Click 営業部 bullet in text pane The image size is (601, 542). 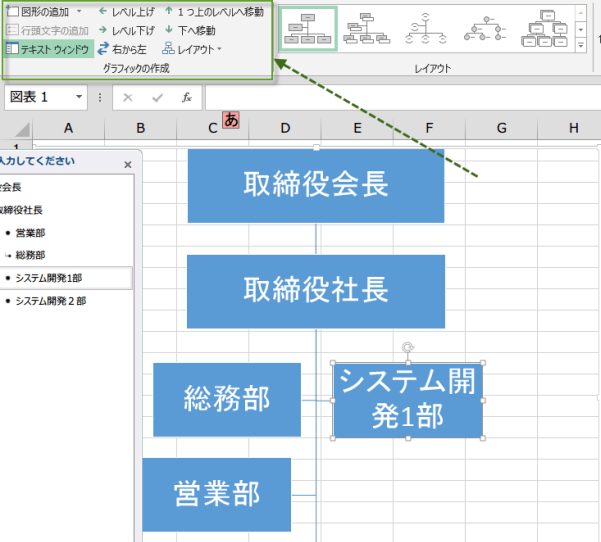tap(30, 233)
